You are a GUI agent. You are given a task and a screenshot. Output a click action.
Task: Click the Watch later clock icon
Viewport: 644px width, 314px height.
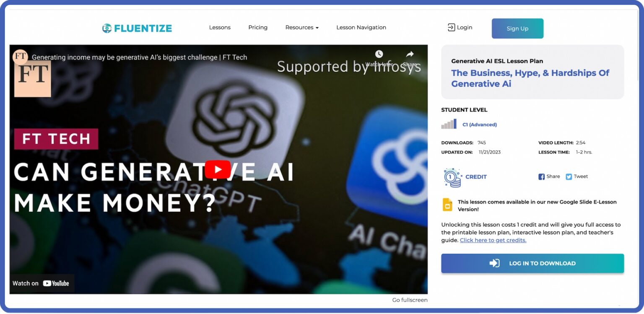tap(379, 54)
